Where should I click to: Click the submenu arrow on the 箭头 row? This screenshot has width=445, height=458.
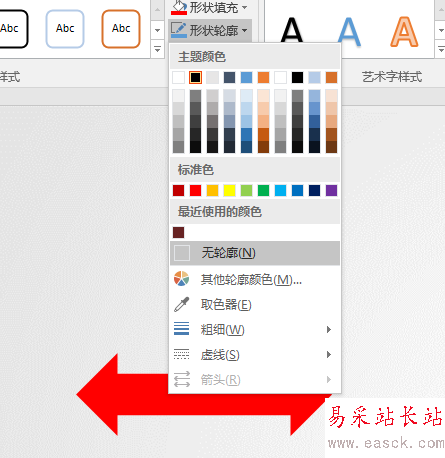[x=329, y=379]
